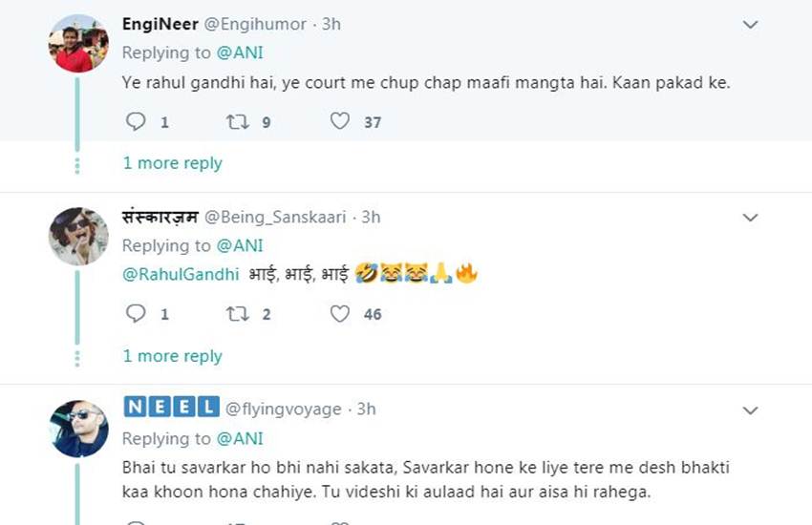Retweet EngiNeer's tweet about Rahul Gandhi
The image size is (812, 525).
[x=235, y=121]
